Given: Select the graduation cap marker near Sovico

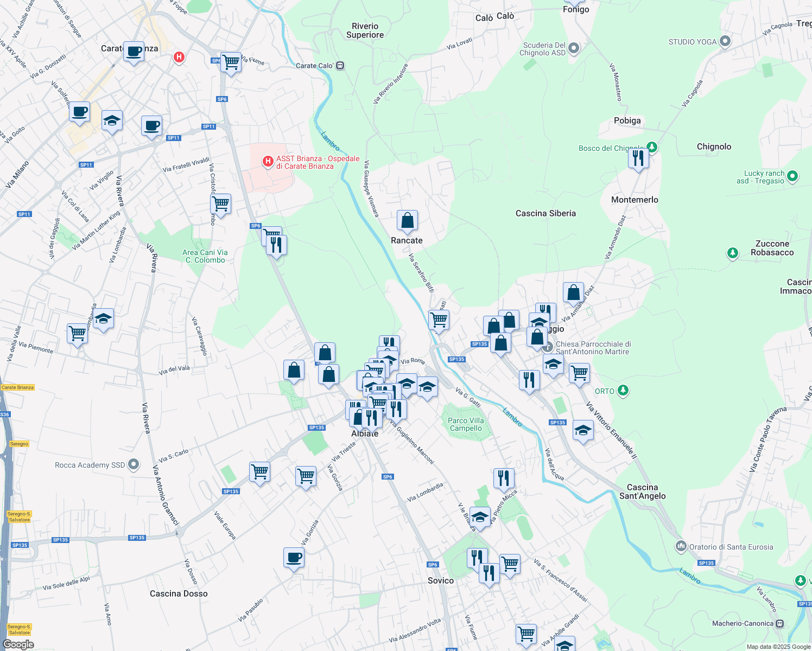Looking at the screenshot, I should pos(480,517).
